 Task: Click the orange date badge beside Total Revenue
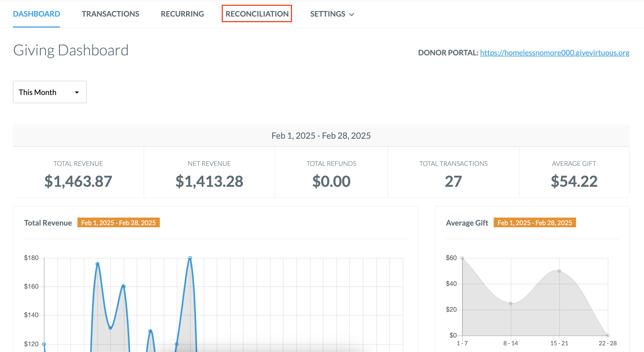click(118, 223)
